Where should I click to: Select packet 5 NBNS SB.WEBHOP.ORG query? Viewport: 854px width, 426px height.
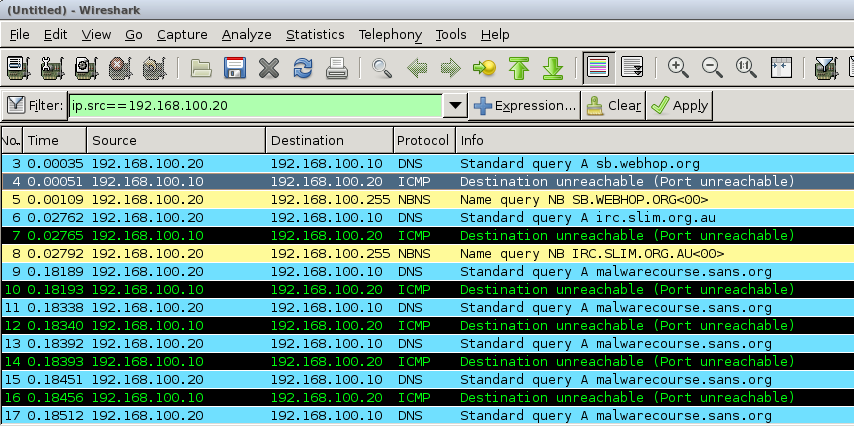[x=428, y=199]
